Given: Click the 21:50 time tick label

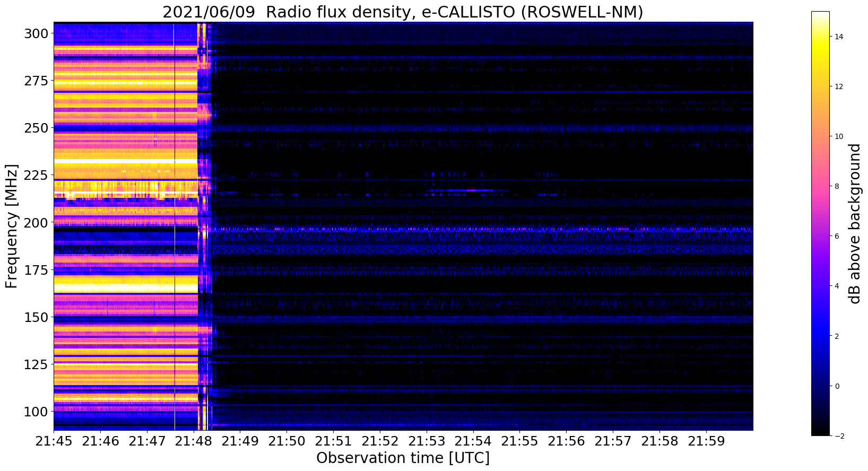Looking at the screenshot, I should (x=287, y=441).
